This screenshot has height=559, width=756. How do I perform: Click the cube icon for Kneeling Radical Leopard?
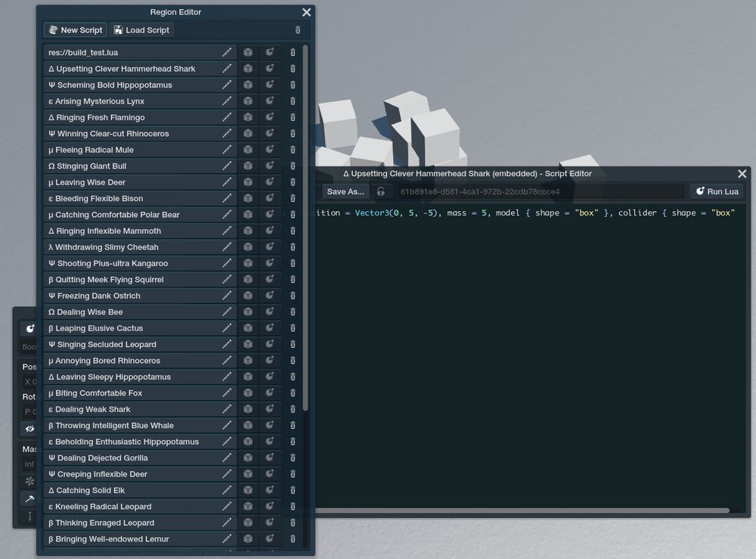pyautogui.click(x=248, y=506)
